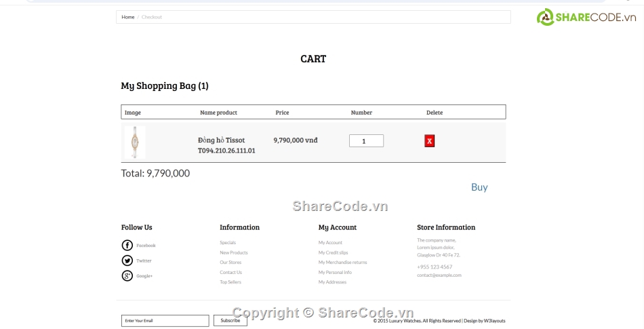Click the quantity number input field

click(x=366, y=141)
